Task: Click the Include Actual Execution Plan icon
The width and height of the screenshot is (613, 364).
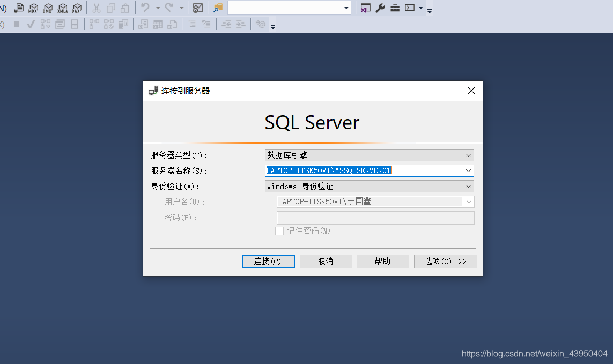Action: [94, 24]
